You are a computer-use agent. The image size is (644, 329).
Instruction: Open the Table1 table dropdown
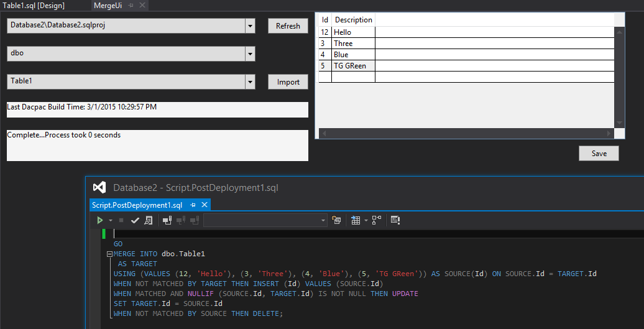(250, 82)
